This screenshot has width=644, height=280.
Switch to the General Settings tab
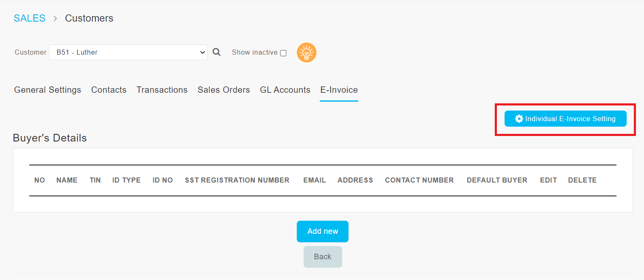(47, 90)
